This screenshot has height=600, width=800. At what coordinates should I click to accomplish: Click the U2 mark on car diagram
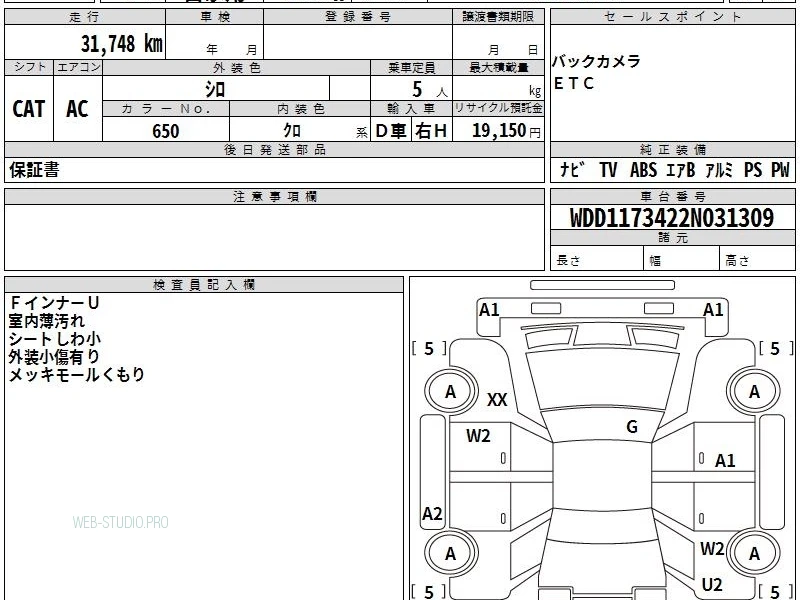coord(712,585)
